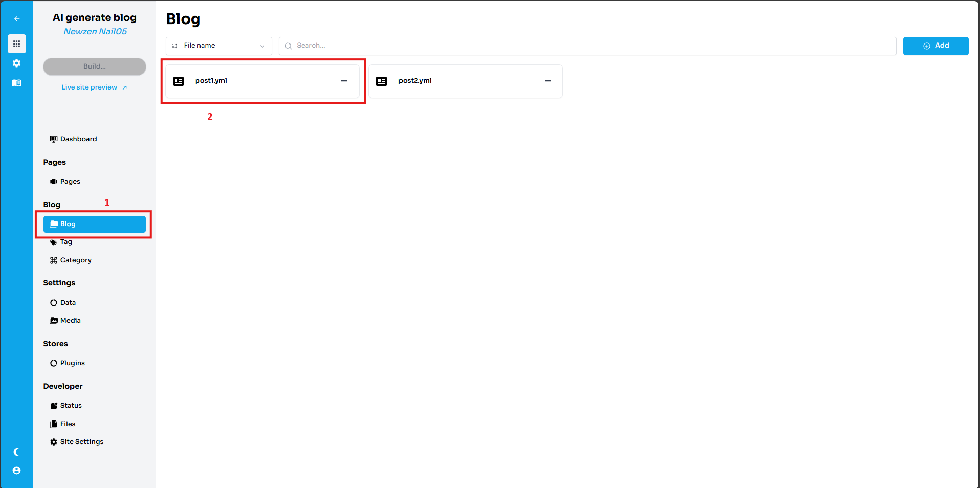Open Media under Settings

click(70, 321)
